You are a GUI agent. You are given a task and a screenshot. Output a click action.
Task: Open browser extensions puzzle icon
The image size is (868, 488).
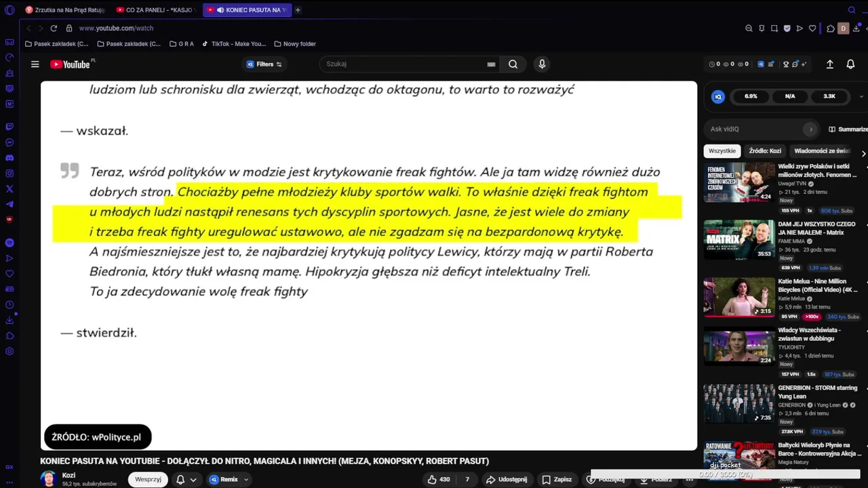[x=830, y=28]
